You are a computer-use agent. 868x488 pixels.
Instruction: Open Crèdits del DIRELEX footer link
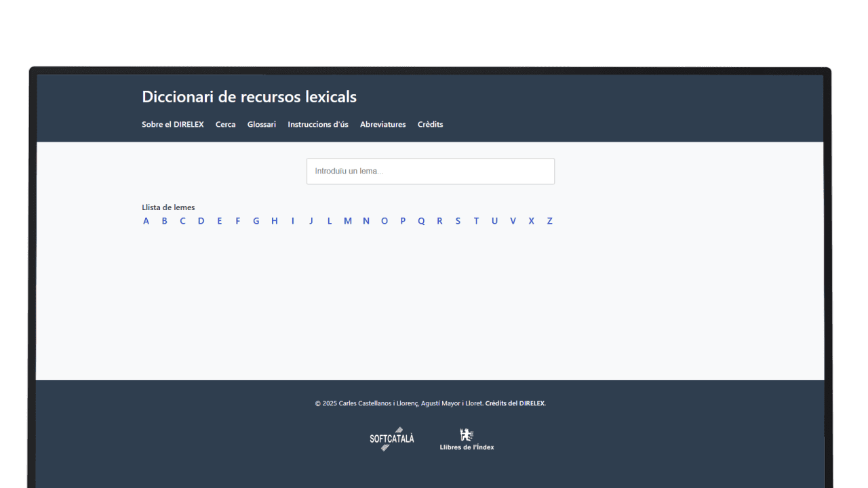pyautogui.click(x=515, y=403)
